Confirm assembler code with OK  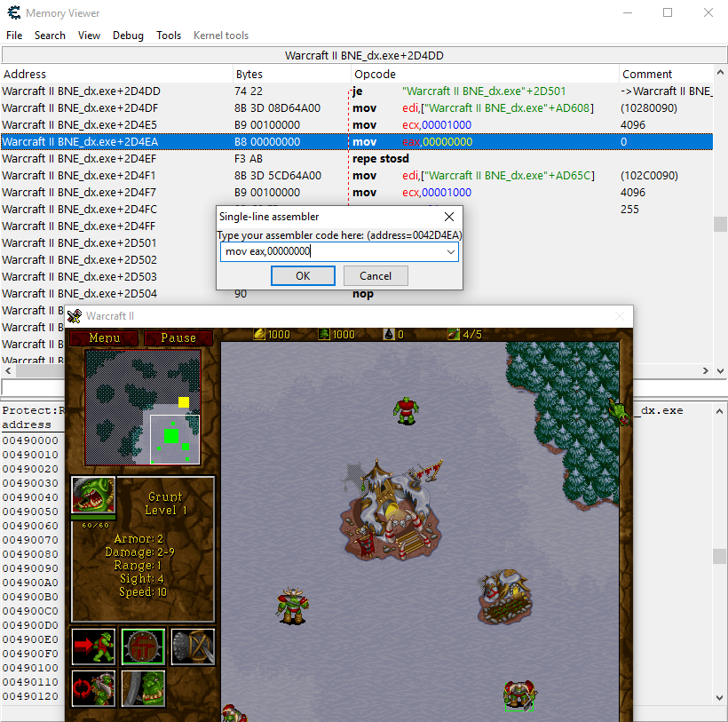point(303,276)
